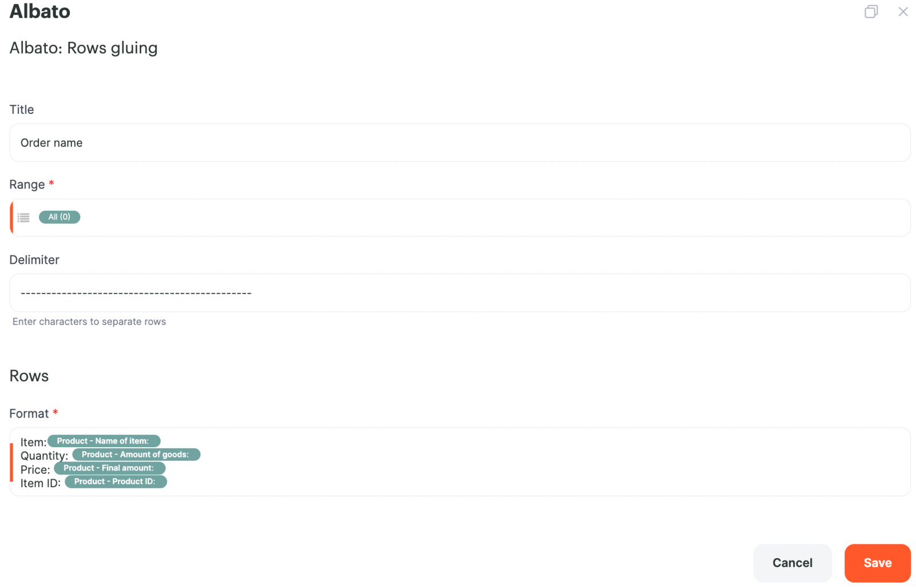Open the Range selection field
The width and height of the screenshot is (916, 588).
[460, 218]
